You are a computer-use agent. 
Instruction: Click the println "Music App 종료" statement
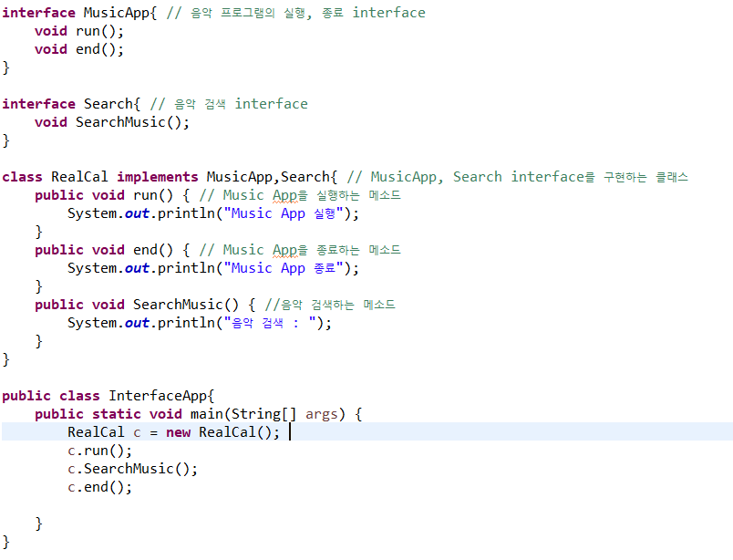pos(213,268)
